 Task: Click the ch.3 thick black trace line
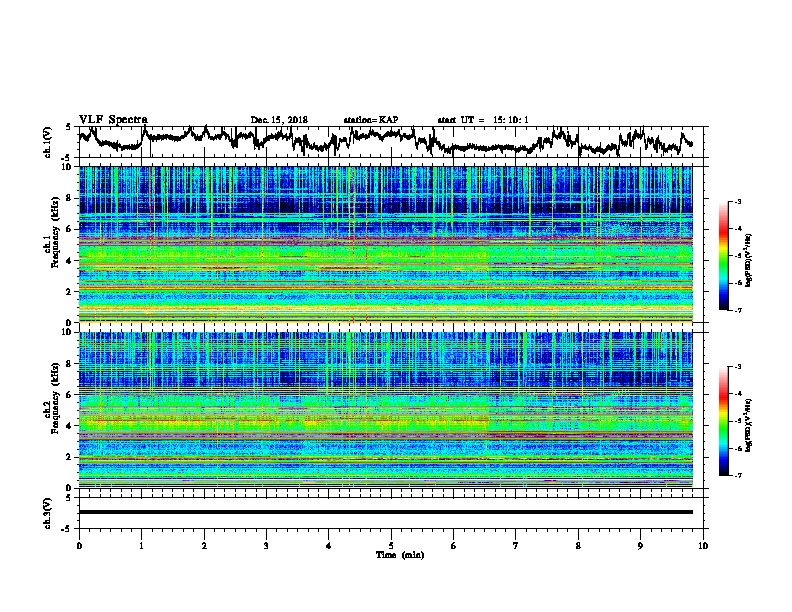click(385, 512)
